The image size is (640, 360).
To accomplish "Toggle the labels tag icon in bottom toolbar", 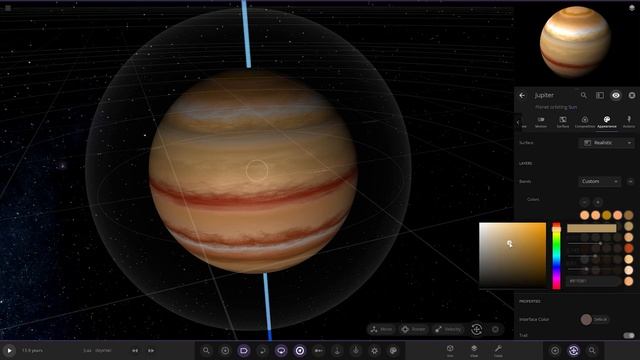I will pyautogui.click(x=244, y=350).
